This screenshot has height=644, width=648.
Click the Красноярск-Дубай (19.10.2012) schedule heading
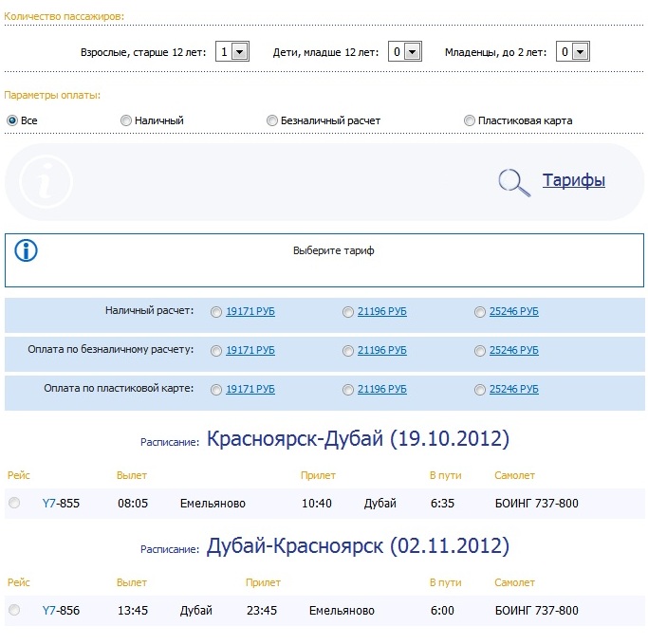click(358, 439)
